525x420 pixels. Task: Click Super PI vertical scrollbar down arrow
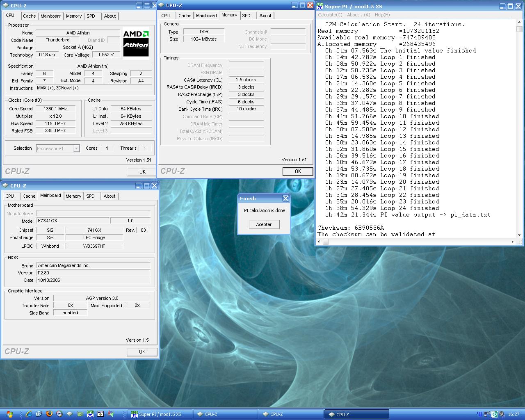(x=520, y=235)
